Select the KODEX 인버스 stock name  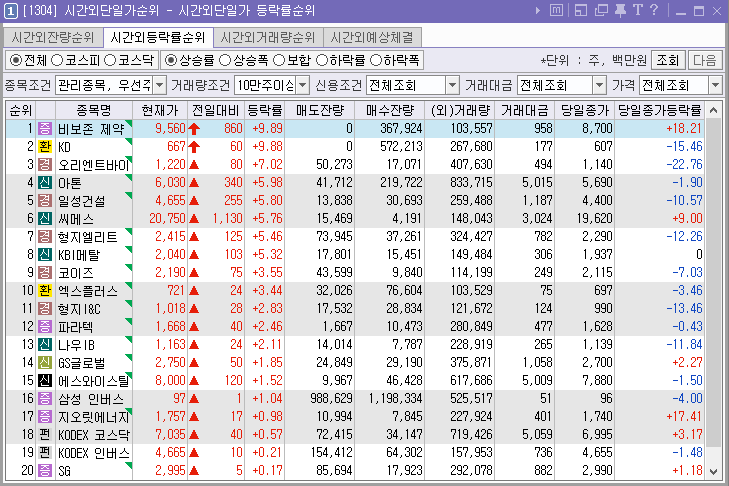[x=93, y=453]
